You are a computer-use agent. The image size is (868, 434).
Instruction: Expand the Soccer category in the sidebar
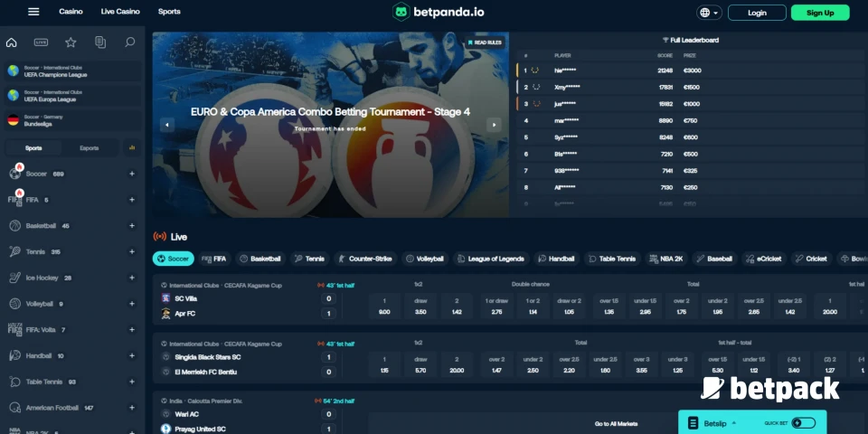coord(132,174)
